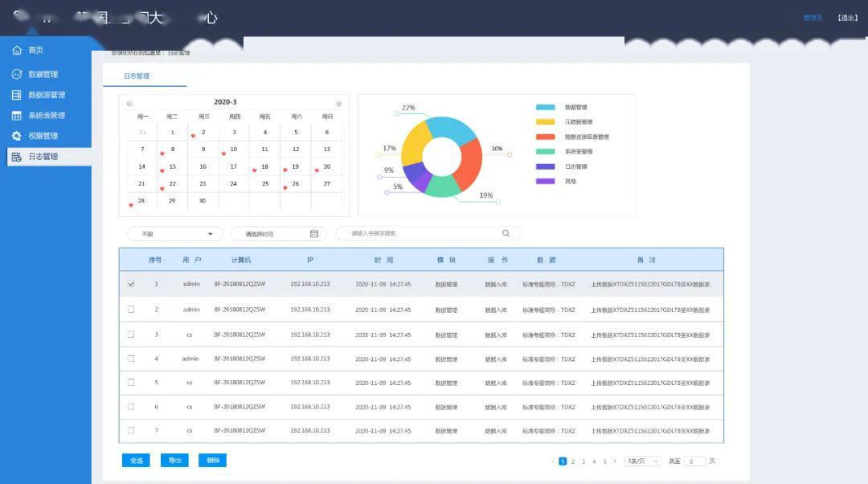The width and height of the screenshot is (868, 484).
Task: Click the blue 数据管理 legend swatch
Action: pos(545,108)
